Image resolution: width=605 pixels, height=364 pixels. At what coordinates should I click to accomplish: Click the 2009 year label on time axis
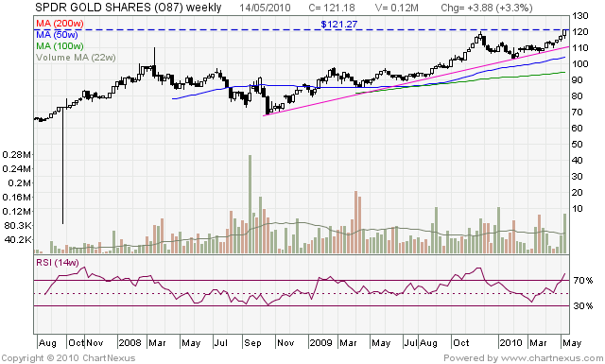coord(321,343)
